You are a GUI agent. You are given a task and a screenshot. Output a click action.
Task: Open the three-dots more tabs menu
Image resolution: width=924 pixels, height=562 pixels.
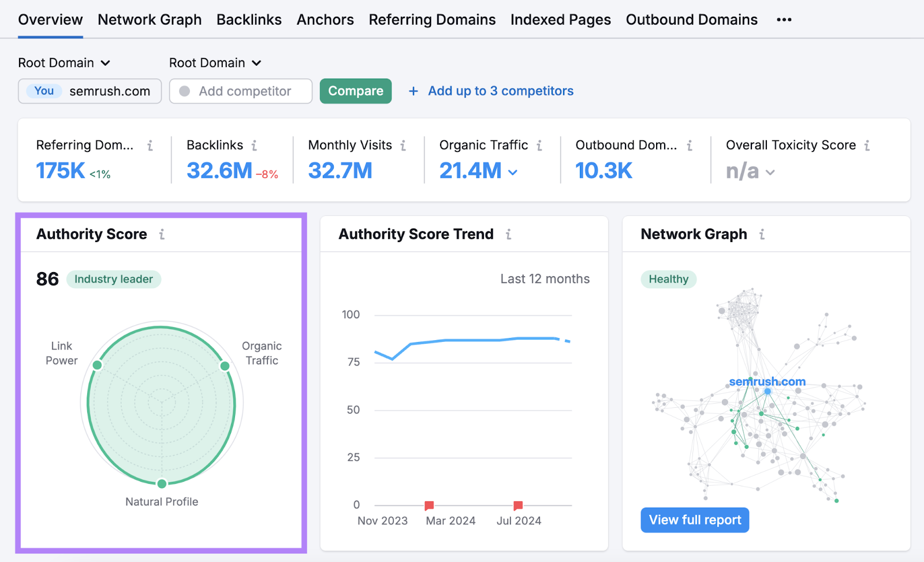(x=784, y=20)
